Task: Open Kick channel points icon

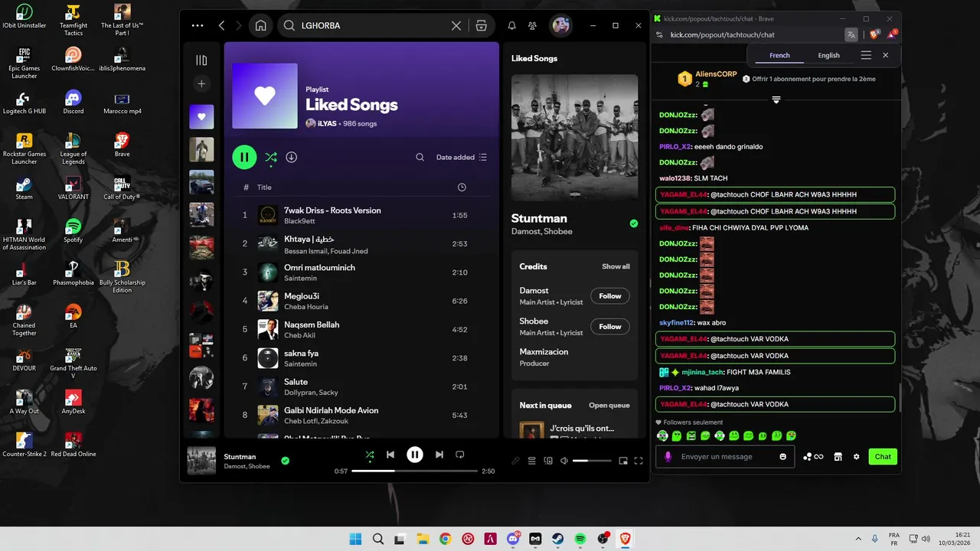Action: pyautogui.click(x=812, y=457)
